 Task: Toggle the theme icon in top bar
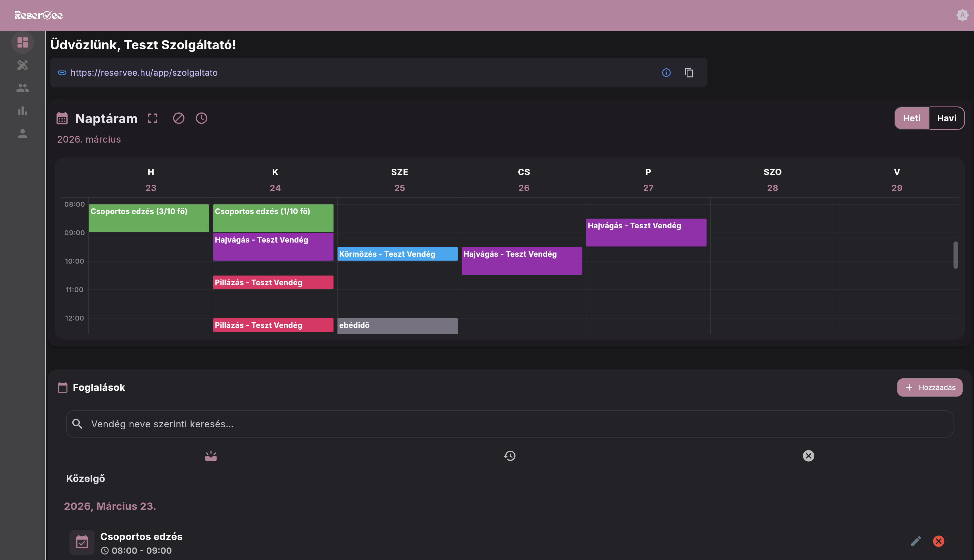point(962,15)
